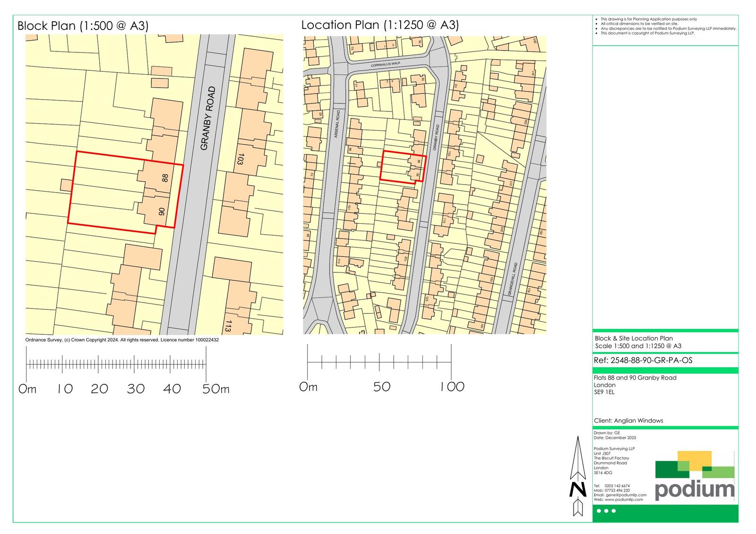Click house number 90 on the block plan
756x534 pixels.
pos(162,211)
